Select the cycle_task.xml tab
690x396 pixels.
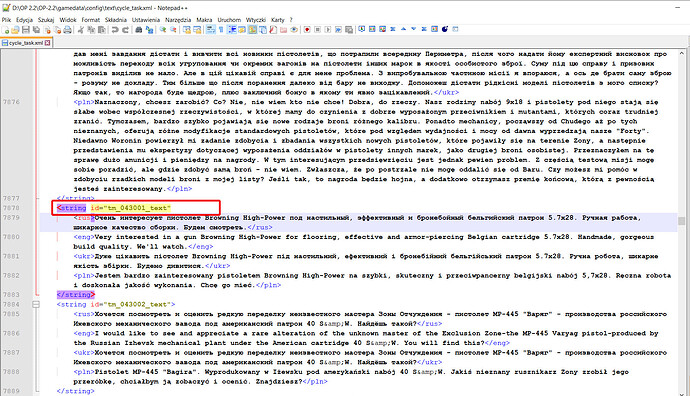click(x=26, y=43)
